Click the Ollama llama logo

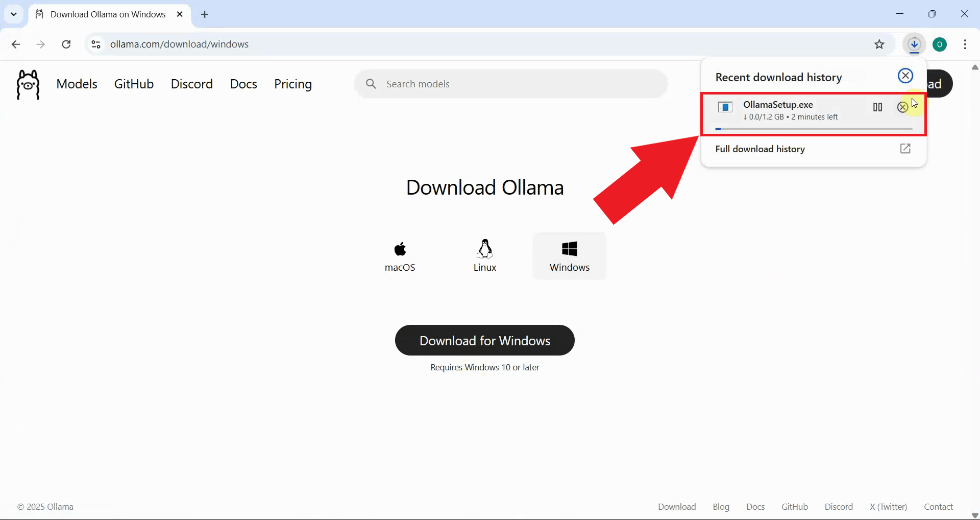(x=28, y=84)
